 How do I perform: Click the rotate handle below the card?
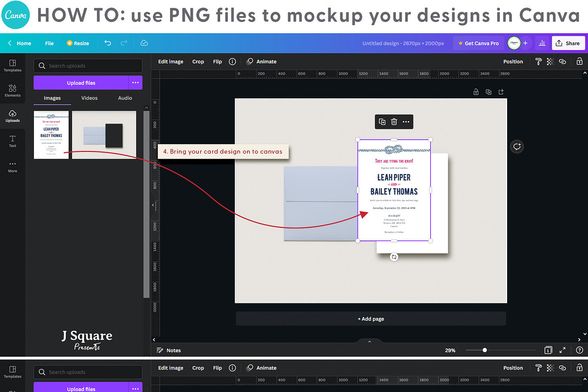394,257
